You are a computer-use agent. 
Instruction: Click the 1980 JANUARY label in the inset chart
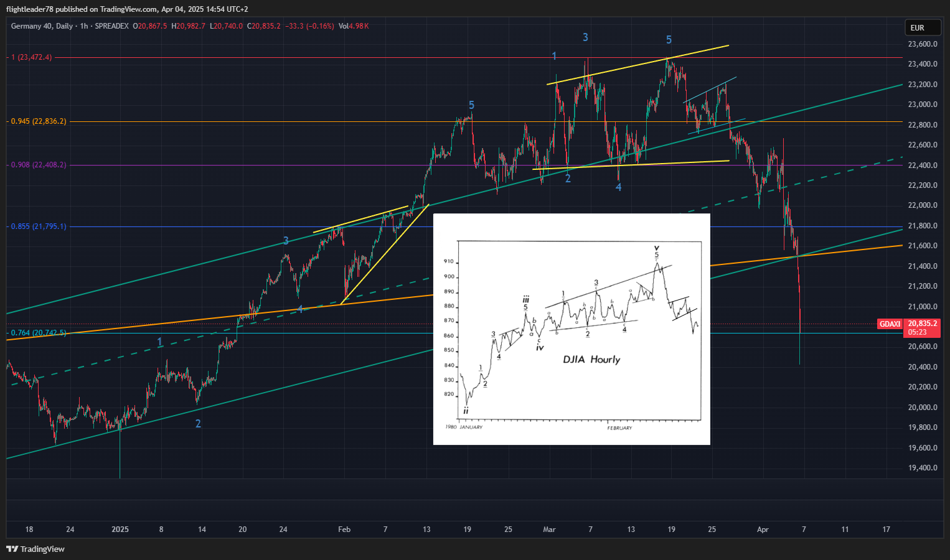[464, 427]
